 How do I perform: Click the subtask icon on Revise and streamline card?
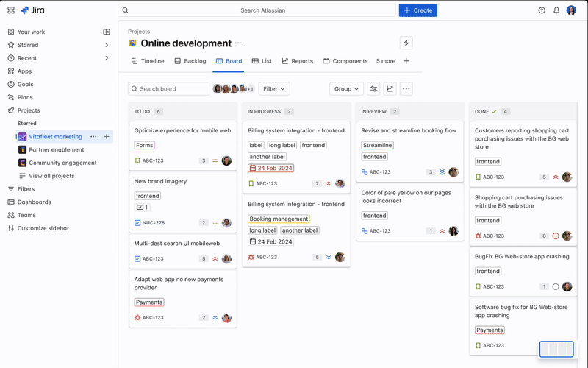(x=365, y=172)
